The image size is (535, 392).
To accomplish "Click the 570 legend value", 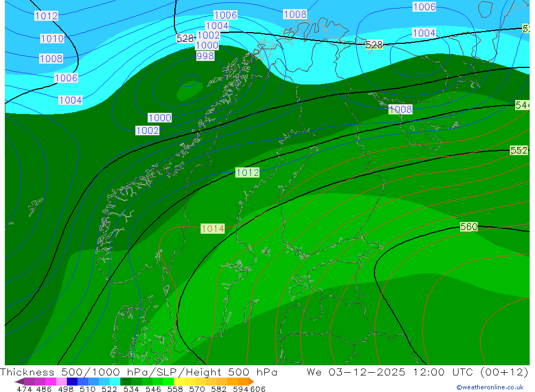I will coord(197,389).
